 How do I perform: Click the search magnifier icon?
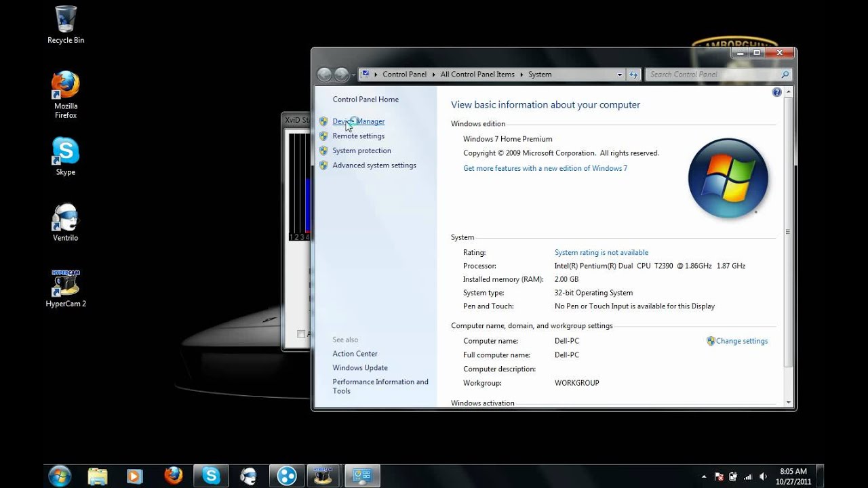tap(785, 75)
